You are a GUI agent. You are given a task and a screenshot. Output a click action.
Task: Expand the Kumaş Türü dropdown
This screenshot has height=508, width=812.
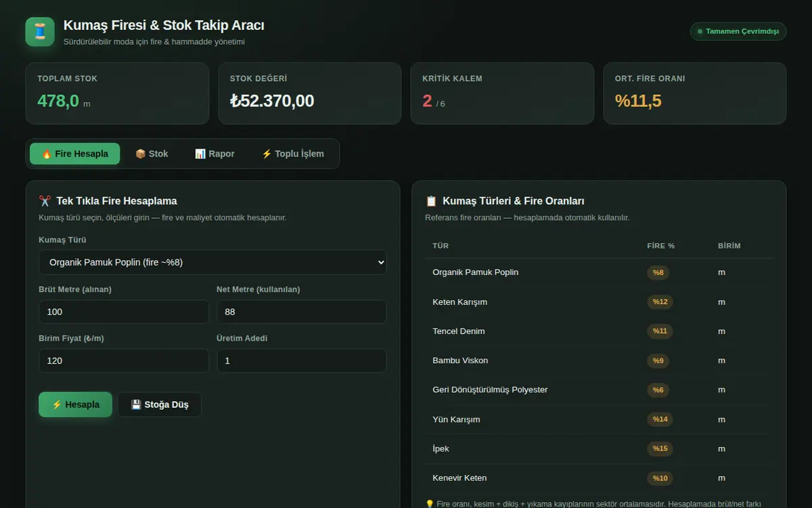coord(212,262)
